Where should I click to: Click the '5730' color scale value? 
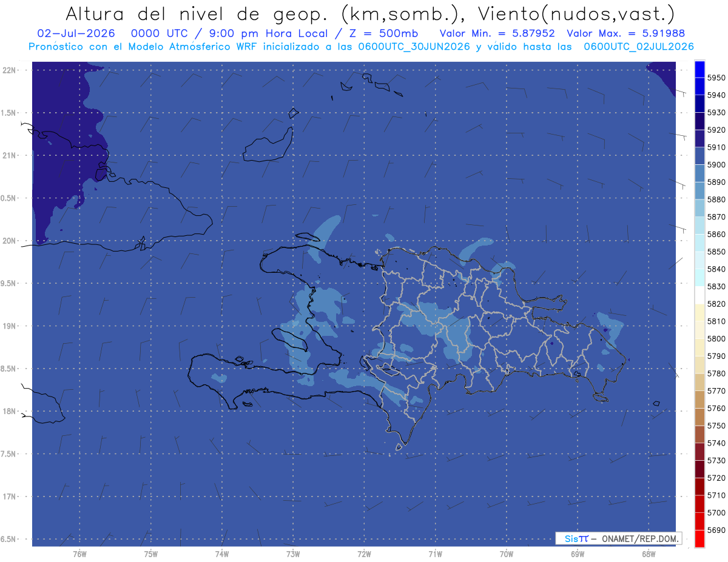click(716, 460)
